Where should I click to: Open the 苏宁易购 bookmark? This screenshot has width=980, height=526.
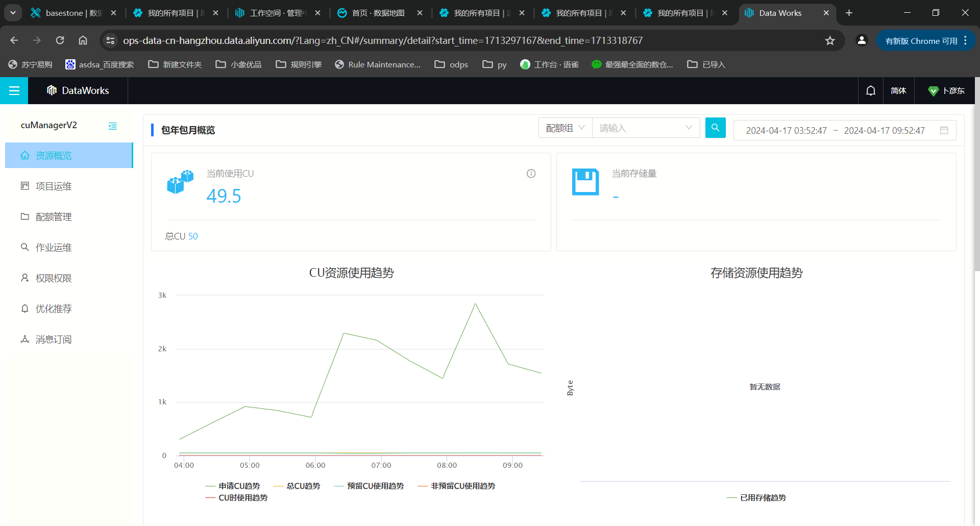click(31, 64)
